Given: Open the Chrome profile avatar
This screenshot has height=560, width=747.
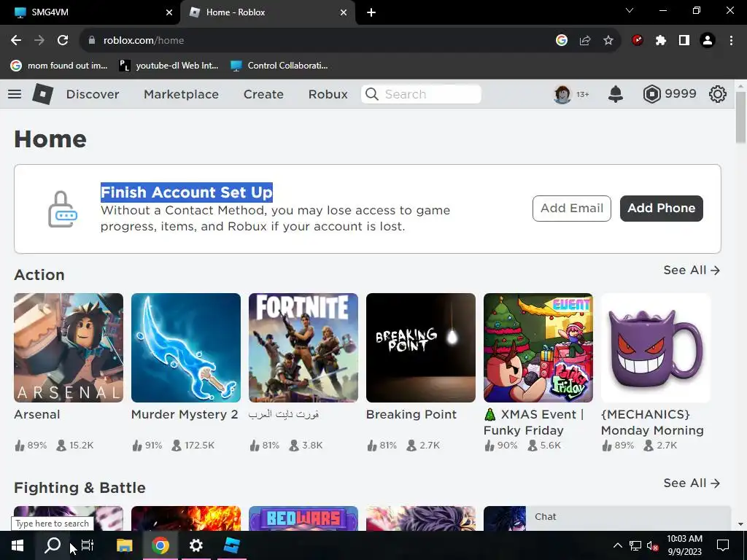Looking at the screenshot, I should coord(708,41).
